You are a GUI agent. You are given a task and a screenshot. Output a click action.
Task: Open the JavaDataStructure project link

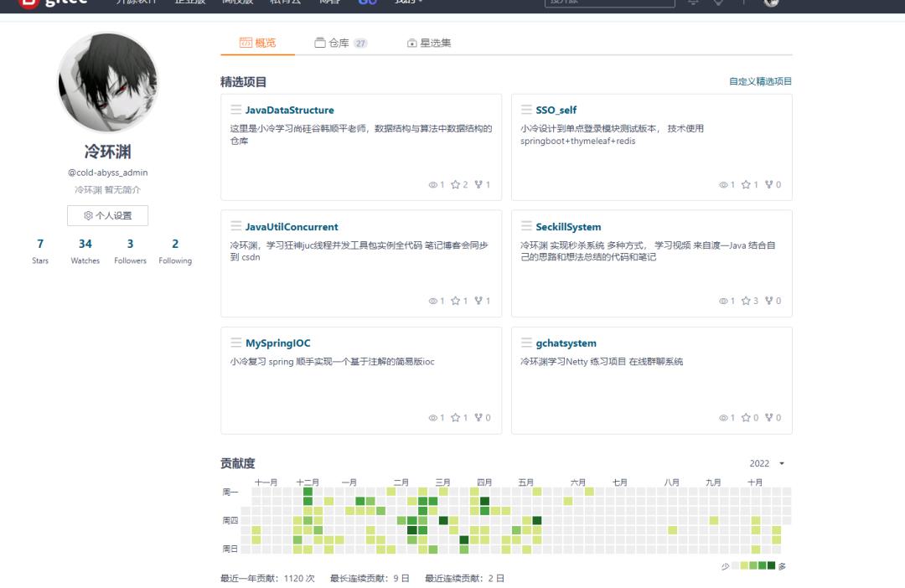(x=290, y=110)
